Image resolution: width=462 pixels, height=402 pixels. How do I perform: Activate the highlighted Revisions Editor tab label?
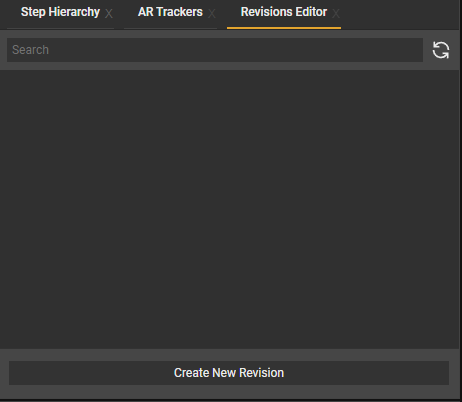click(x=284, y=12)
